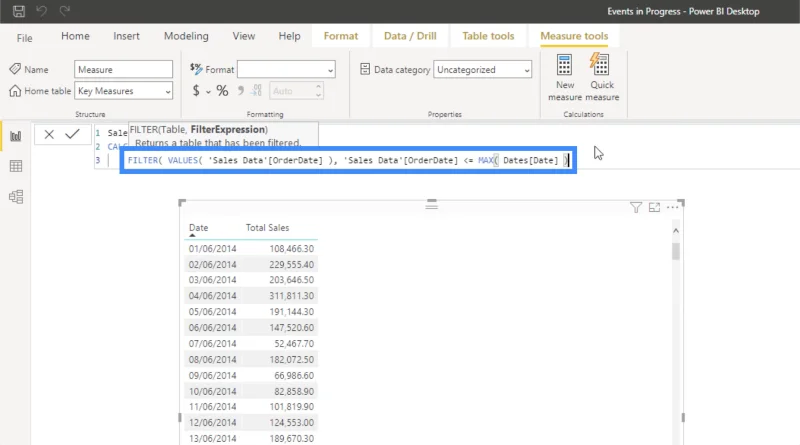
Task: Switch to the Insert ribbon tab
Action: [126, 36]
